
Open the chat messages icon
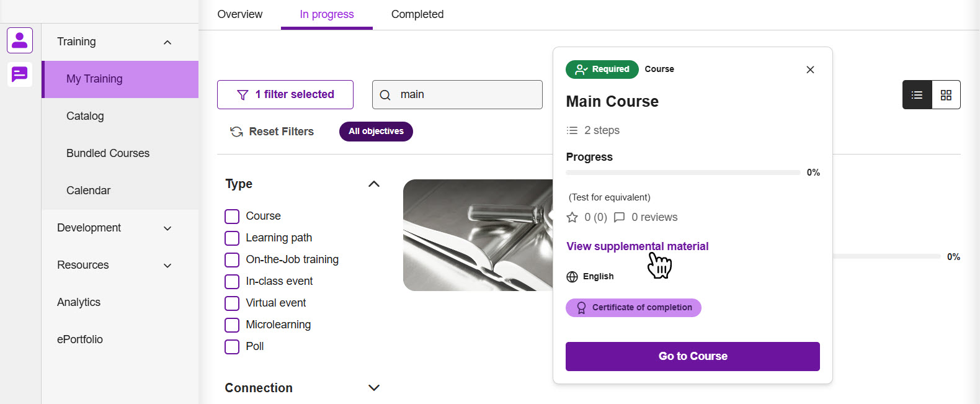click(x=20, y=74)
